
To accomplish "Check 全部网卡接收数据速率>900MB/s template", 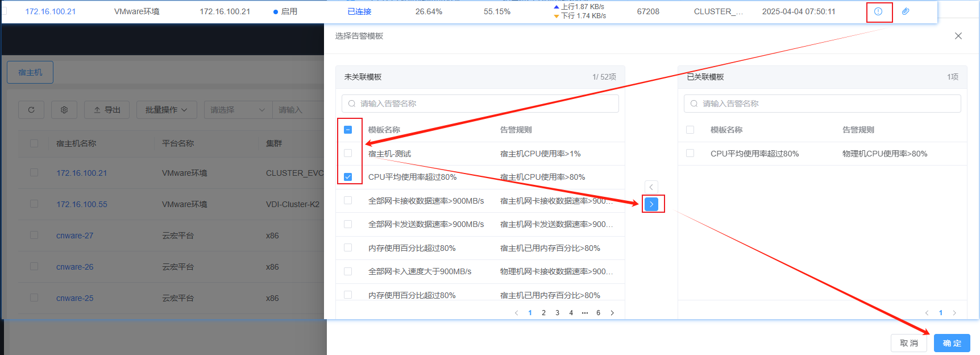I will 348,200.
